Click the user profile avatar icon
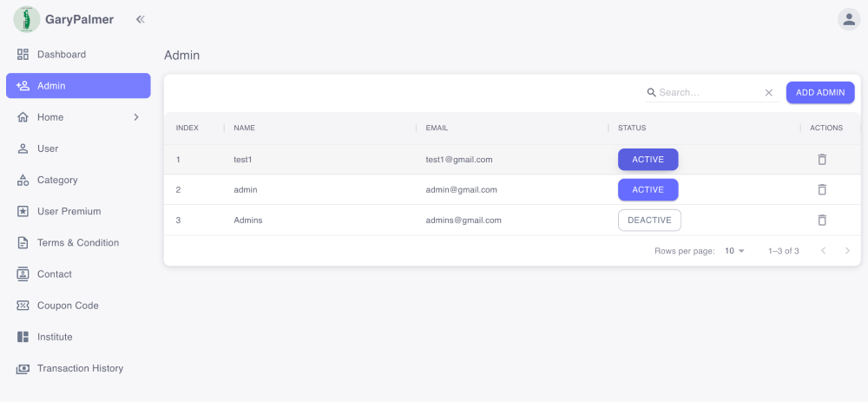868x402 pixels. click(848, 19)
